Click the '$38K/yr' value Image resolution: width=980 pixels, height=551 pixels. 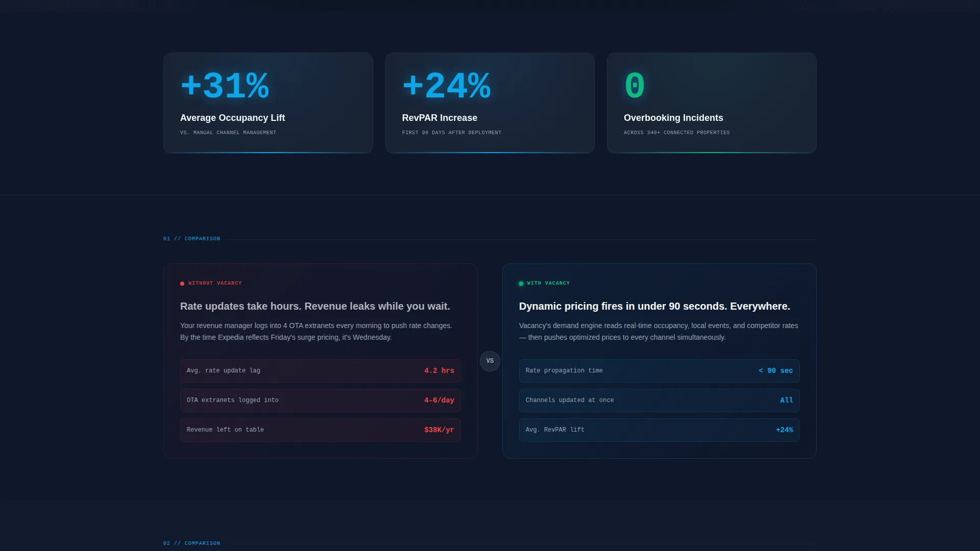439,430
